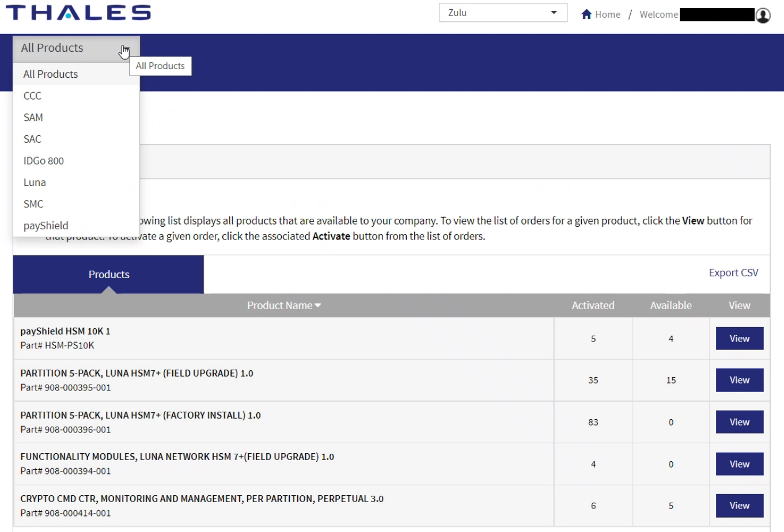Click activated count 83
784x532 pixels.
[593, 423]
